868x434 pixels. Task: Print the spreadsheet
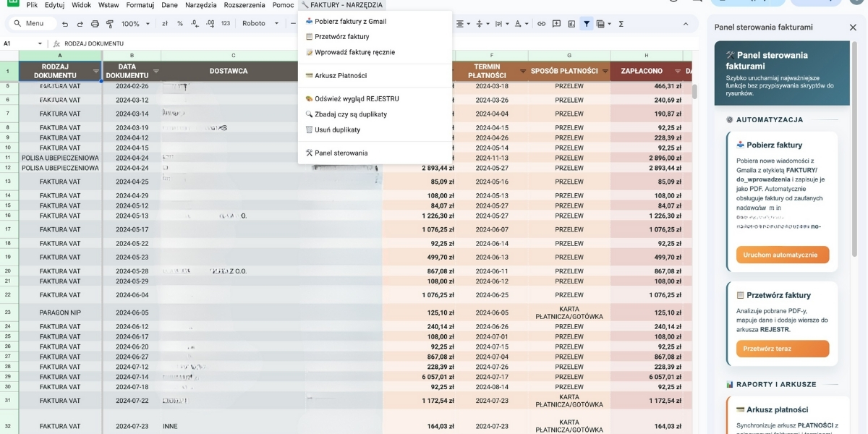point(95,23)
